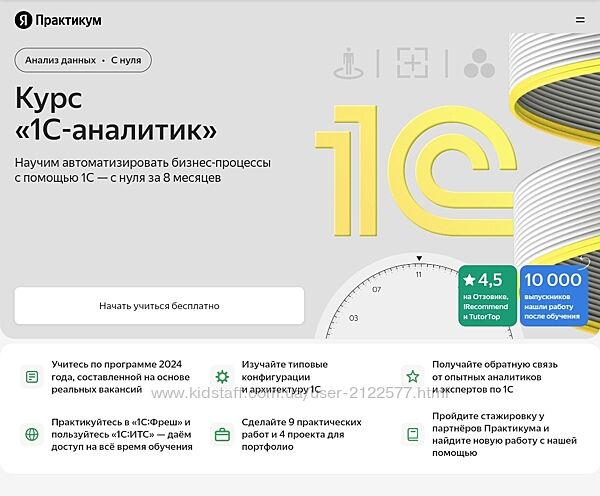Click the green 4,5 rating badge
Screen dimensions: 600x496
pos(487,295)
